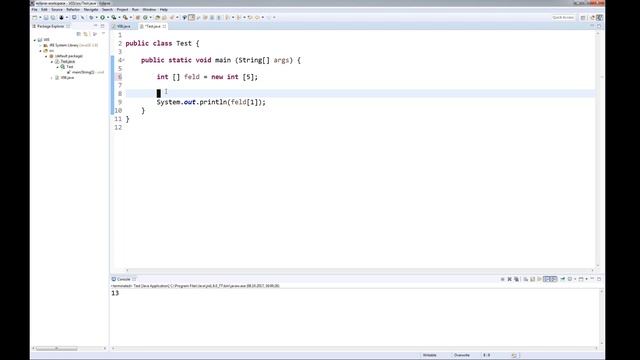
Task: Open the Search menu
Action: coord(107,9)
